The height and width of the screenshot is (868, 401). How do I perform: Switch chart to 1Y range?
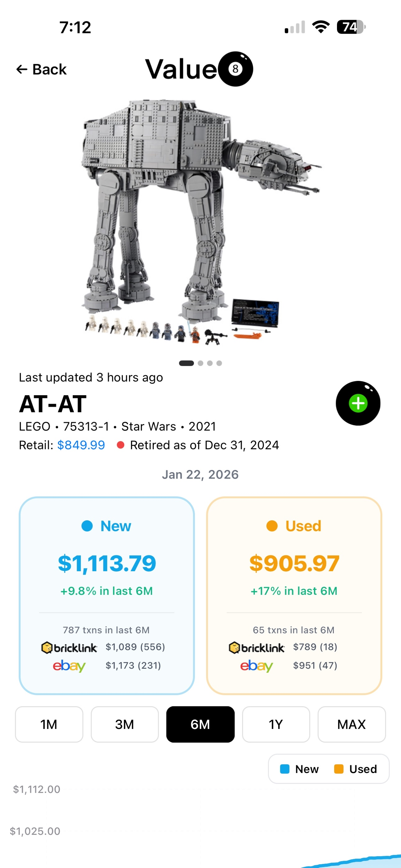[x=276, y=724]
